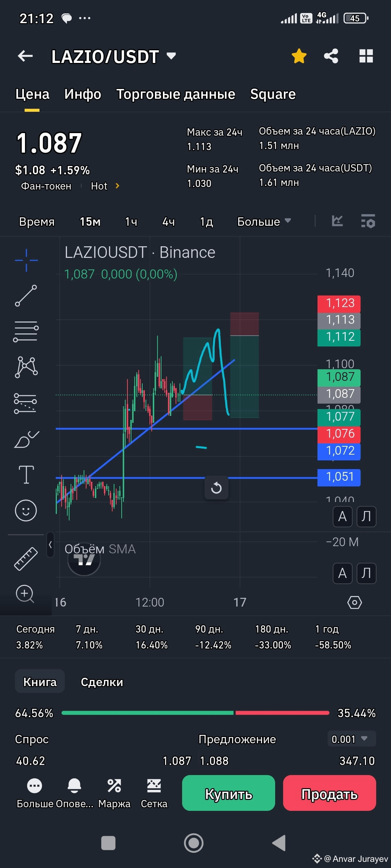The height and width of the screenshot is (868, 391).
Task: Select the ruler measure tool
Action: pos(26,559)
